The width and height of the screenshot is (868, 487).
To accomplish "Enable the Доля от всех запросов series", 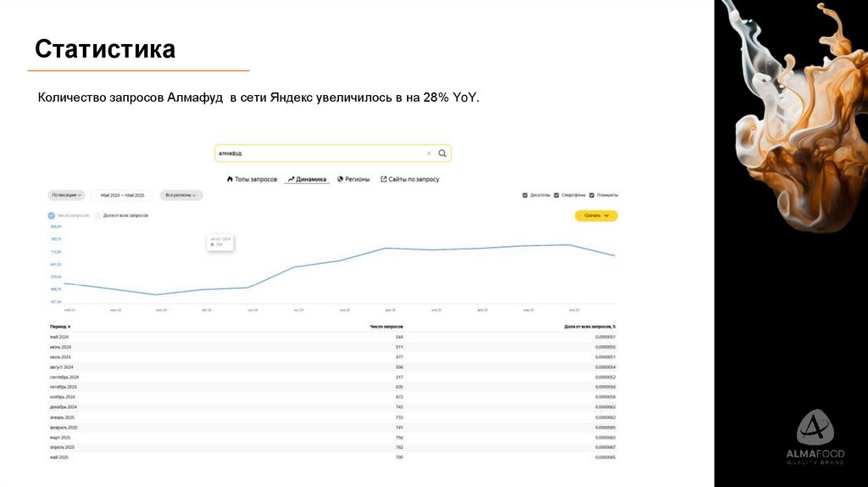I will (x=98, y=216).
